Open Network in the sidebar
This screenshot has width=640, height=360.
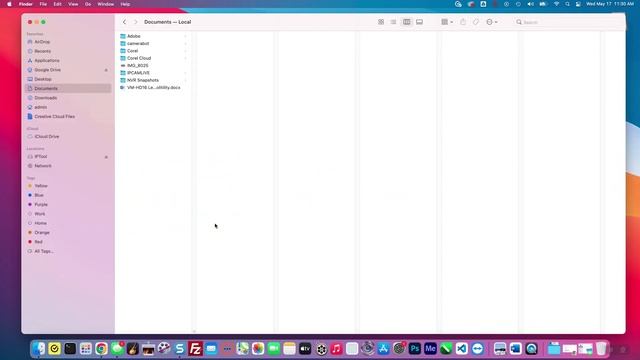[43, 166]
